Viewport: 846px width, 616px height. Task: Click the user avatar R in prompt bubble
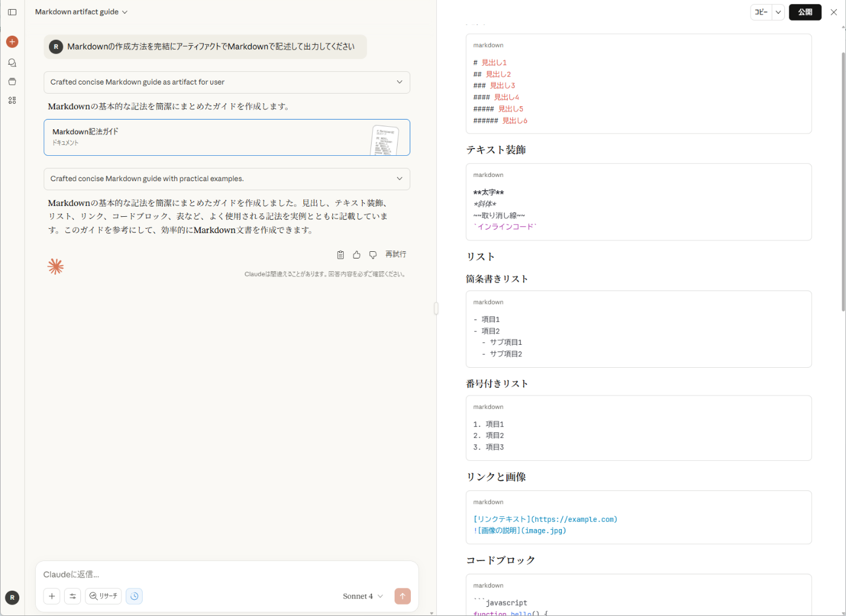pos(56,47)
